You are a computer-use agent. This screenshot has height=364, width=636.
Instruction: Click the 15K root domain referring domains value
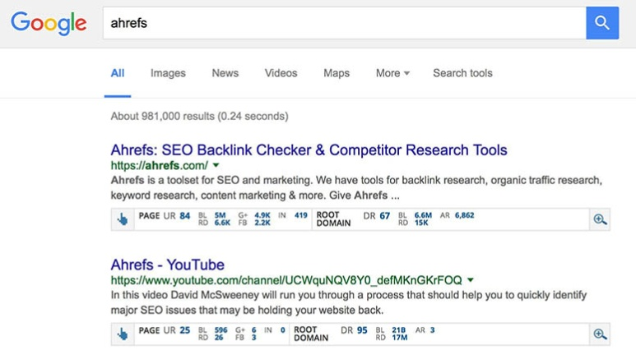tap(421, 223)
